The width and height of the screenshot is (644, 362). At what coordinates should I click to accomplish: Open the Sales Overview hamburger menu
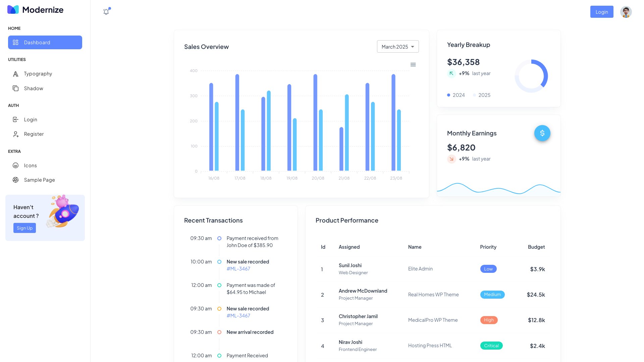point(413,64)
